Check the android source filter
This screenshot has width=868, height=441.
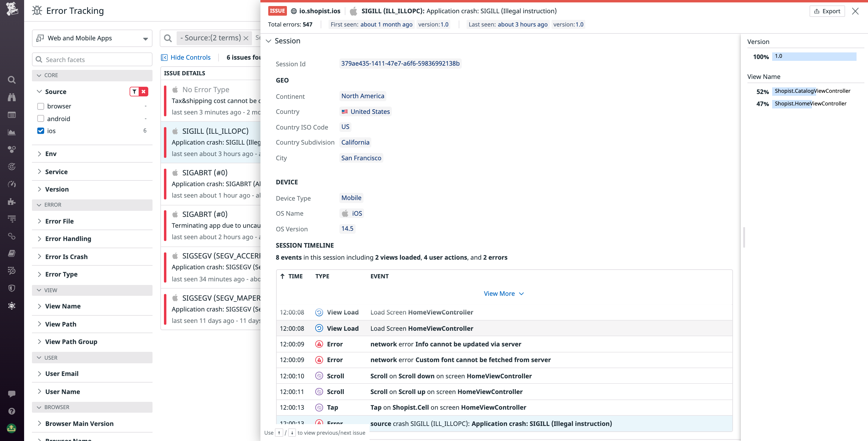point(41,118)
